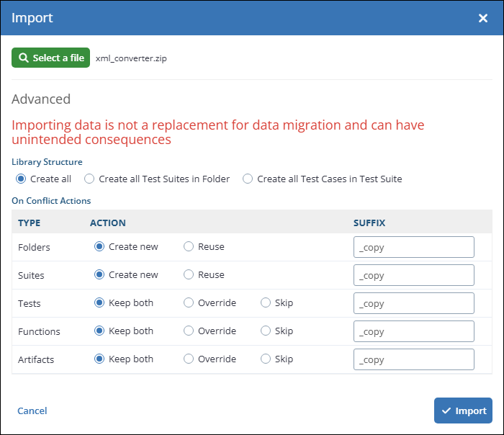Screen dimensions: 504x435
Task: Focus the Tests suffix field
Action: [413, 303]
